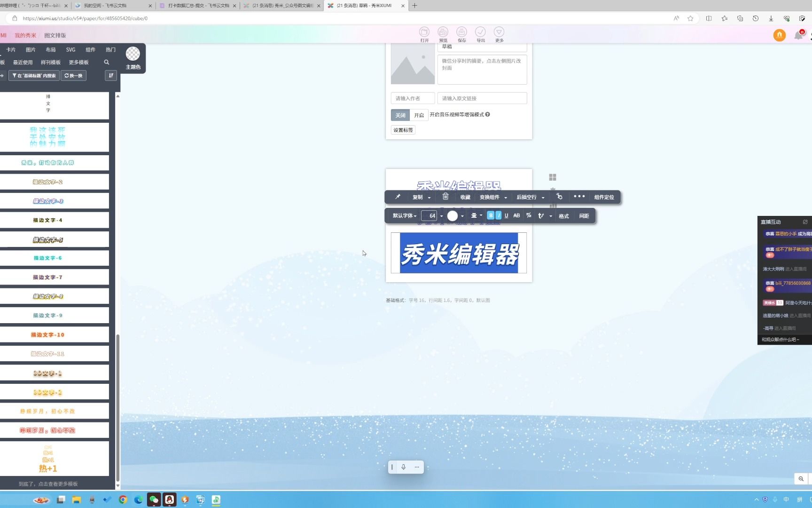Switch to the 热门 tab

click(110, 49)
